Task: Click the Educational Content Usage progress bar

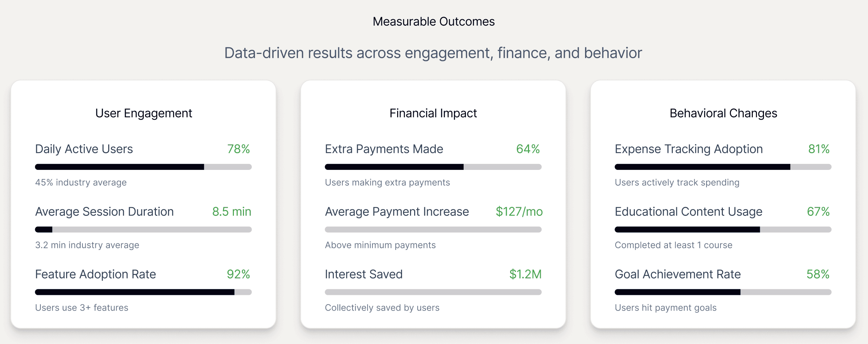Action: (x=723, y=229)
